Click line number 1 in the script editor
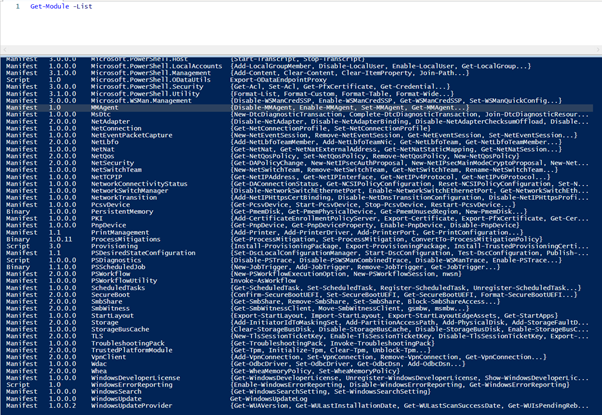Viewport: 602px width, 415px height. point(18,7)
